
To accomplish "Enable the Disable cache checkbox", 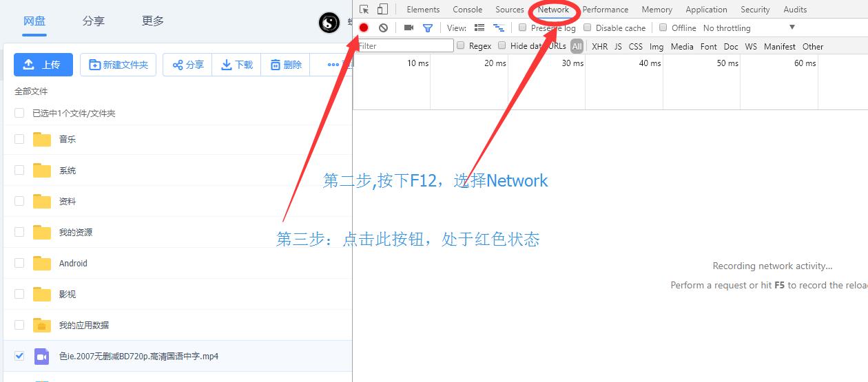I will [x=588, y=28].
